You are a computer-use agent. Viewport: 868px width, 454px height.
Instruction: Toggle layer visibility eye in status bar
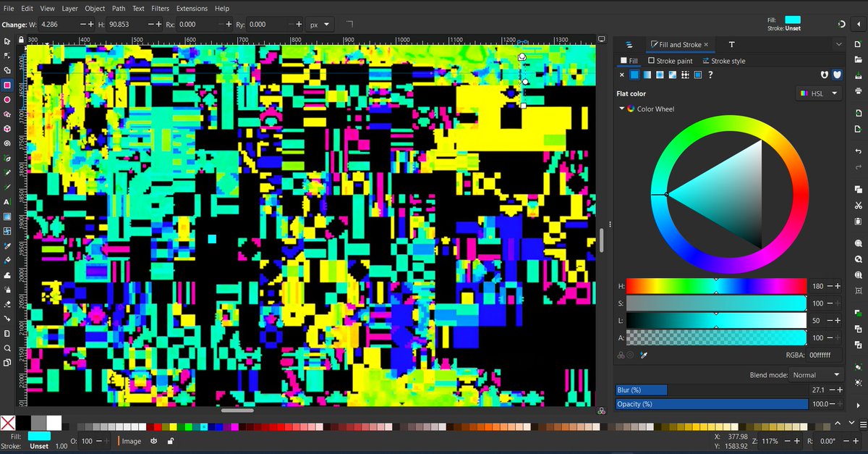coord(154,441)
